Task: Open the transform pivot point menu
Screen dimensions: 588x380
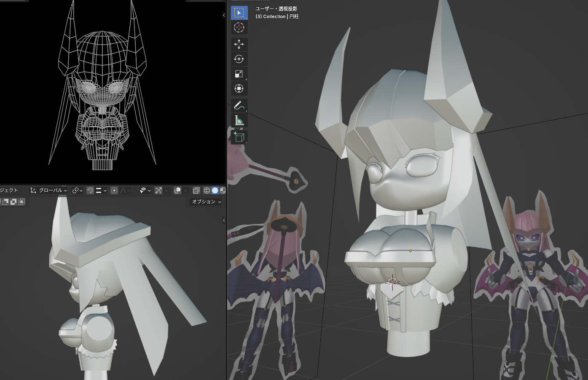Action: point(77,190)
